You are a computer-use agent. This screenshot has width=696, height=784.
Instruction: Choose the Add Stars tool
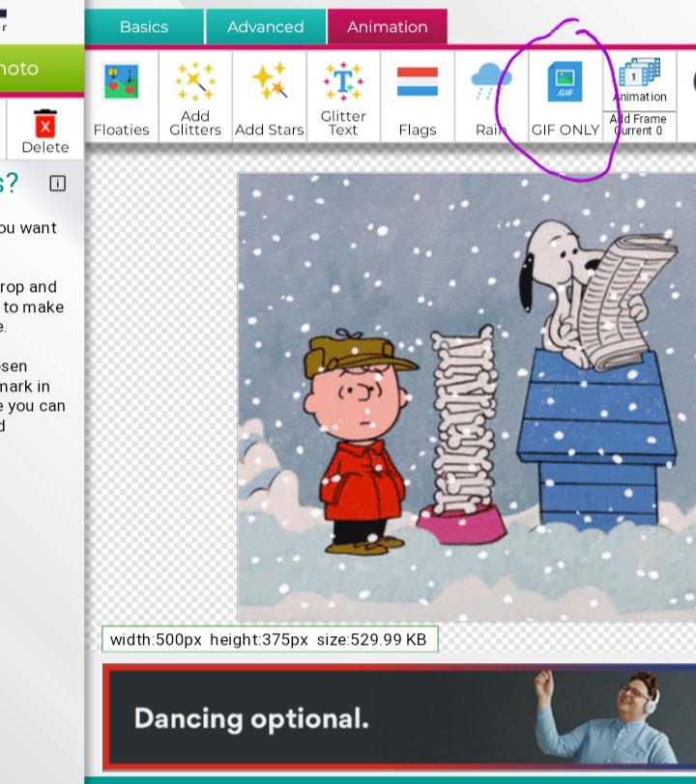pyautogui.click(x=270, y=97)
